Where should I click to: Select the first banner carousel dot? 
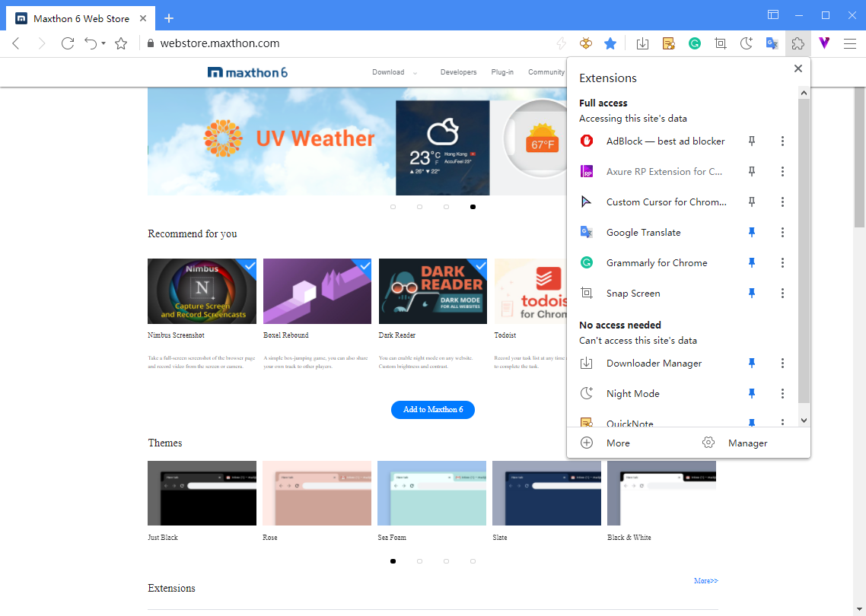pyautogui.click(x=393, y=207)
